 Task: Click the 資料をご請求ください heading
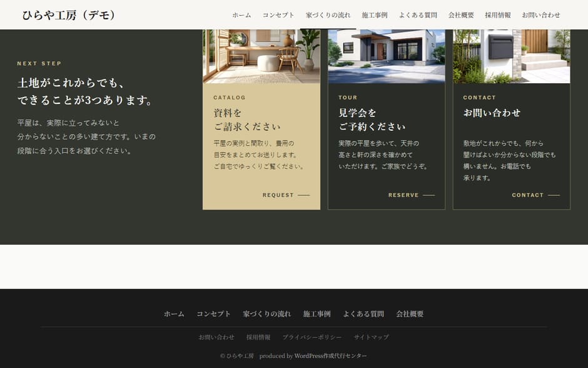click(247, 120)
